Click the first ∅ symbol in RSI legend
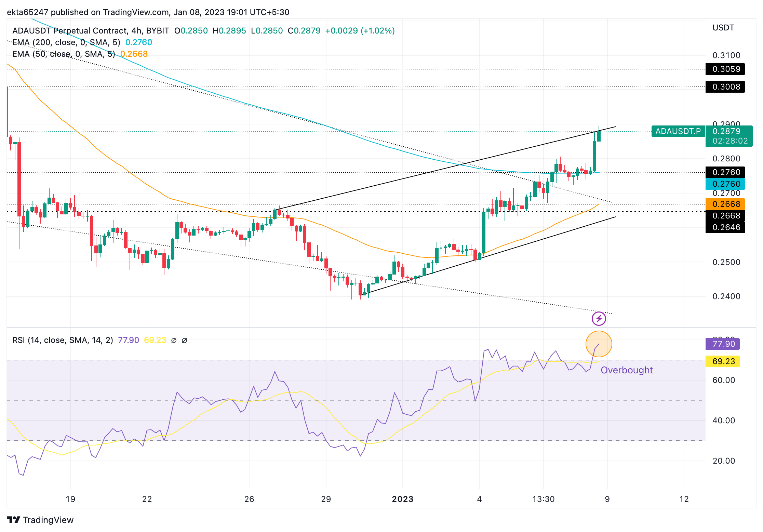 [174, 341]
